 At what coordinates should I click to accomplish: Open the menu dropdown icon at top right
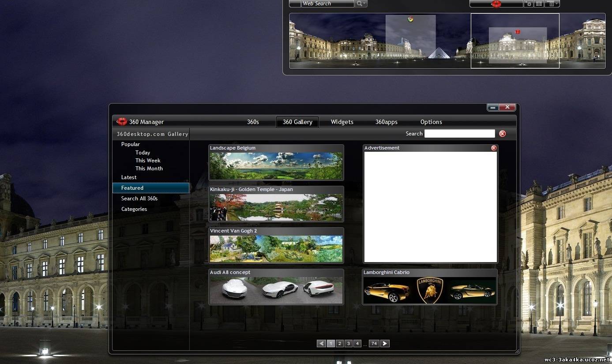552,4
